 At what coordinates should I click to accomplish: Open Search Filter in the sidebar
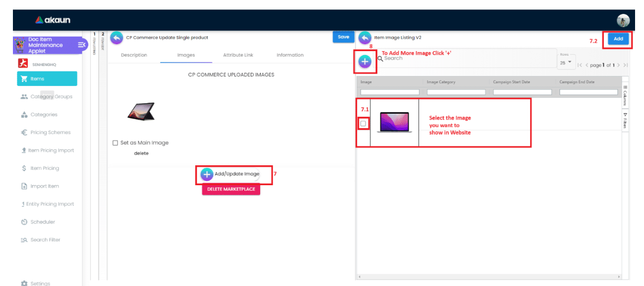click(x=47, y=240)
